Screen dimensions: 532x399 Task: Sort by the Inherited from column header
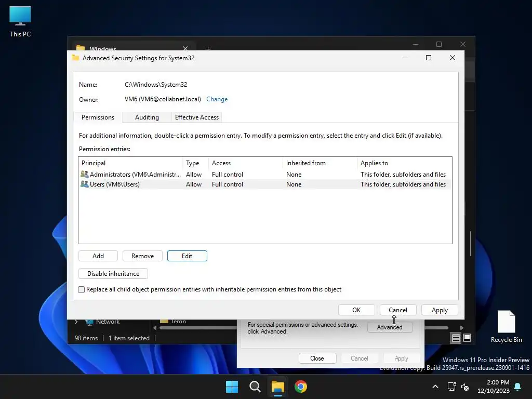point(320,163)
